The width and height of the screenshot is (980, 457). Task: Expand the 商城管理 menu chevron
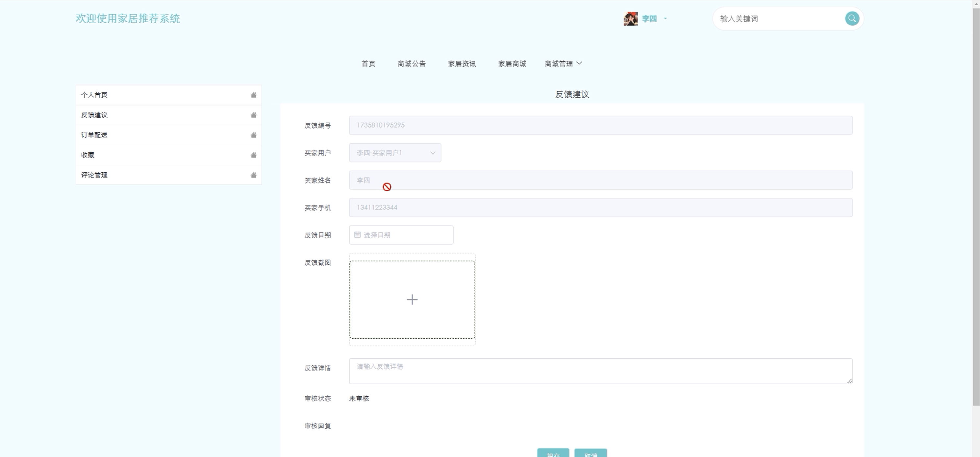(x=579, y=63)
